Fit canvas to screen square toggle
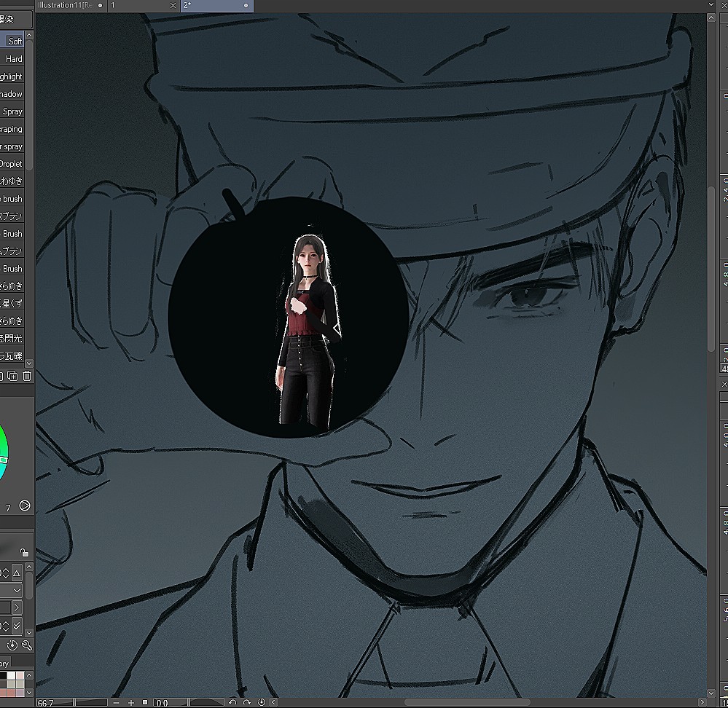Image resolution: width=728 pixels, height=708 pixels. (145, 702)
